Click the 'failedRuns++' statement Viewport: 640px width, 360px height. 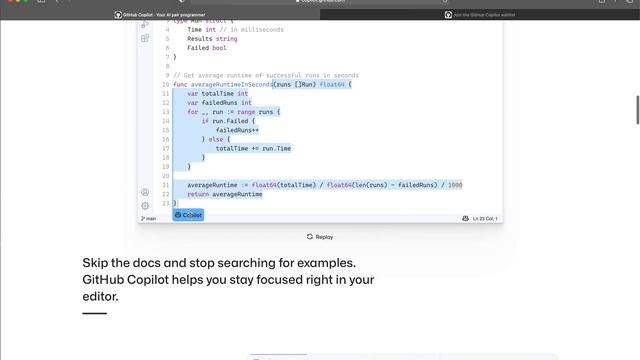(x=237, y=130)
